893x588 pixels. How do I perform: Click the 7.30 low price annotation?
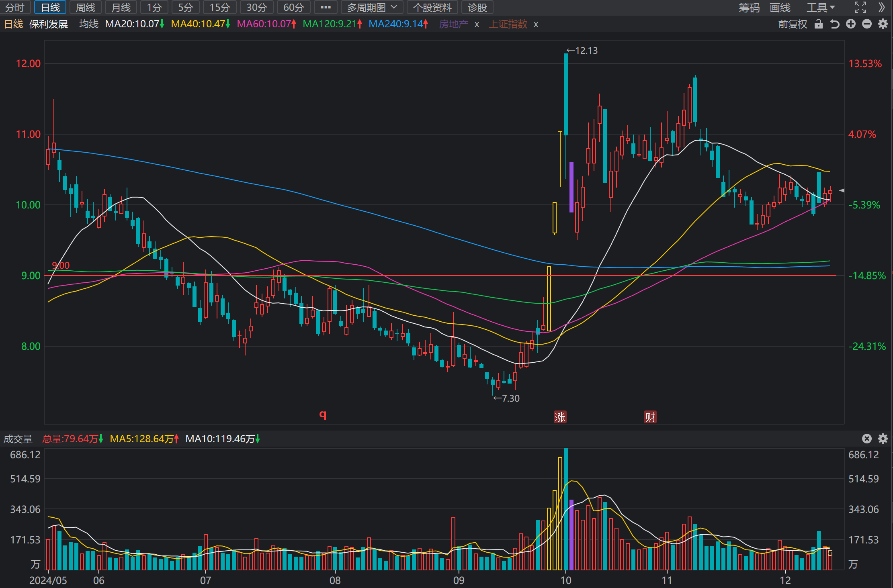click(506, 398)
